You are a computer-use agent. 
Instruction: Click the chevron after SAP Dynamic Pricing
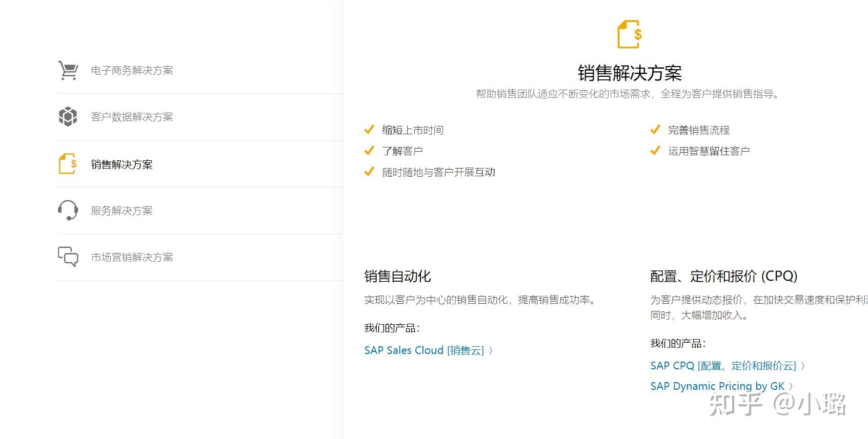click(x=791, y=387)
